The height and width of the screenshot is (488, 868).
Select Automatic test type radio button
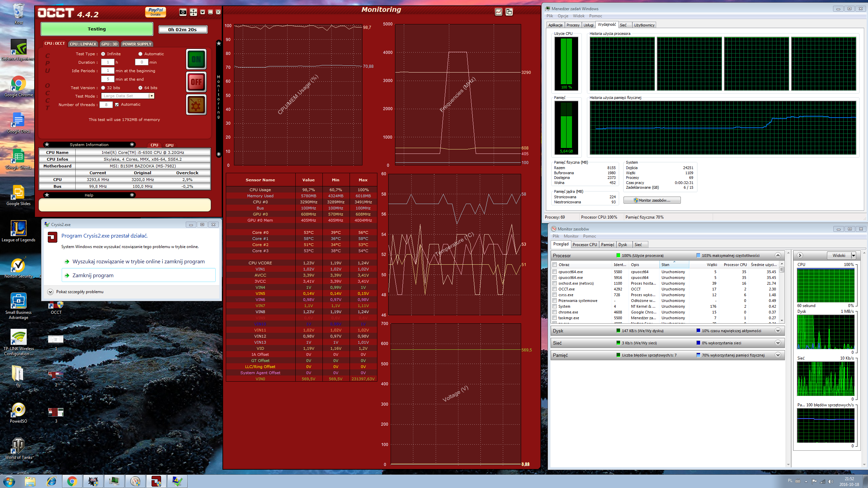coord(140,54)
